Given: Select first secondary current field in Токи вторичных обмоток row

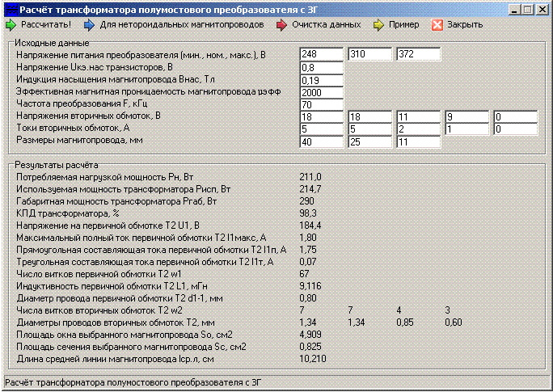Looking at the screenshot, I should pos(321,129).
